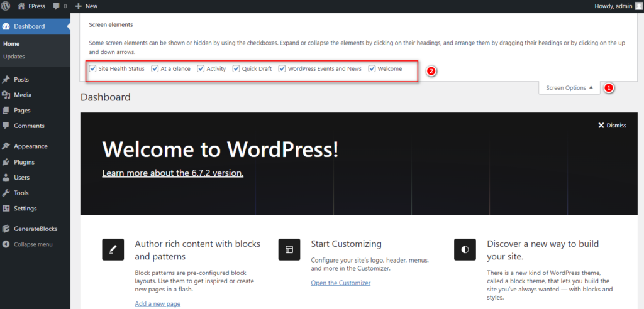
Task: Select Home under Dashboard
Action: 11,43
